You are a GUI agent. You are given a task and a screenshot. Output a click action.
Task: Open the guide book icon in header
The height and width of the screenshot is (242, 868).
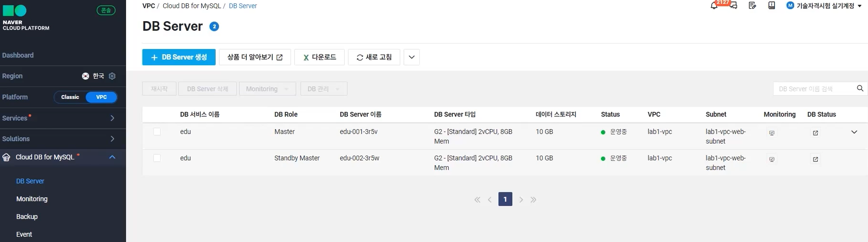click(x=772, y=6)
